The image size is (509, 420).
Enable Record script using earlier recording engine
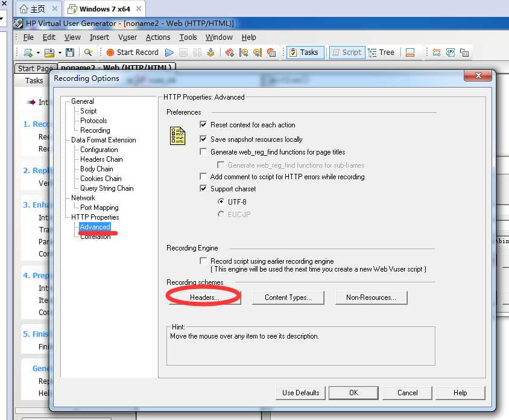(x=203, y=261)
